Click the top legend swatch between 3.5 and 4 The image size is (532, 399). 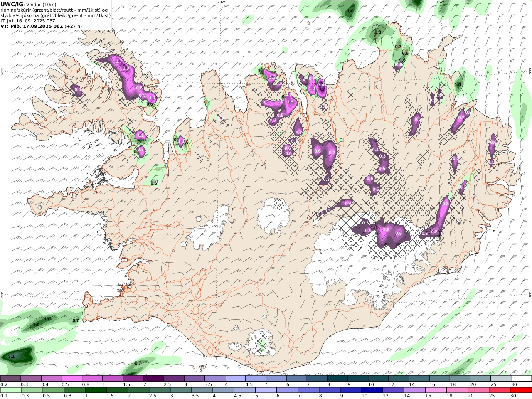tap(214, 379)
